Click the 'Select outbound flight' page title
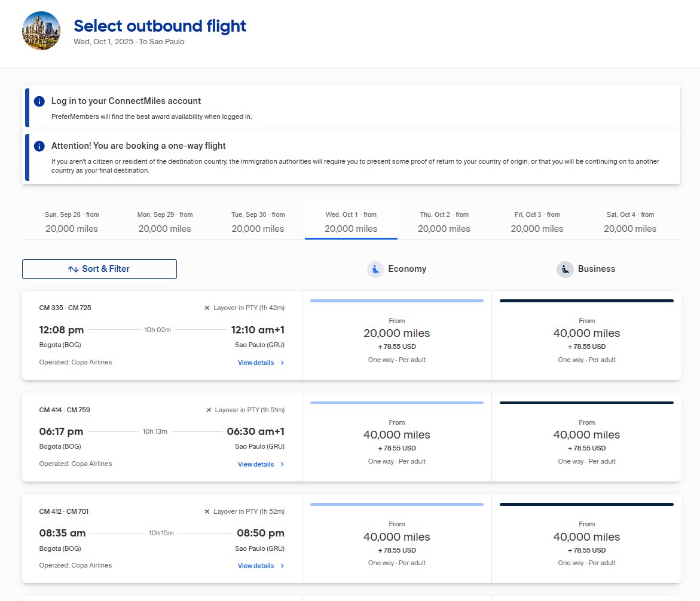700x601 pixels. [x=160, y=26]
